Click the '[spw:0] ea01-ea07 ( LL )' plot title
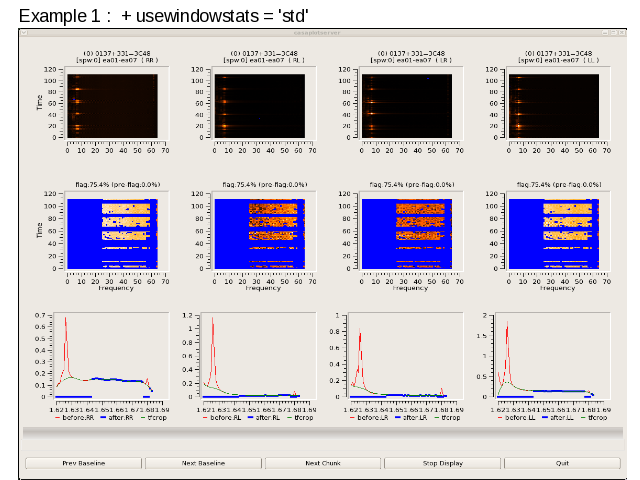This screenshot has width=640, height=480. [x=558, y=60]
